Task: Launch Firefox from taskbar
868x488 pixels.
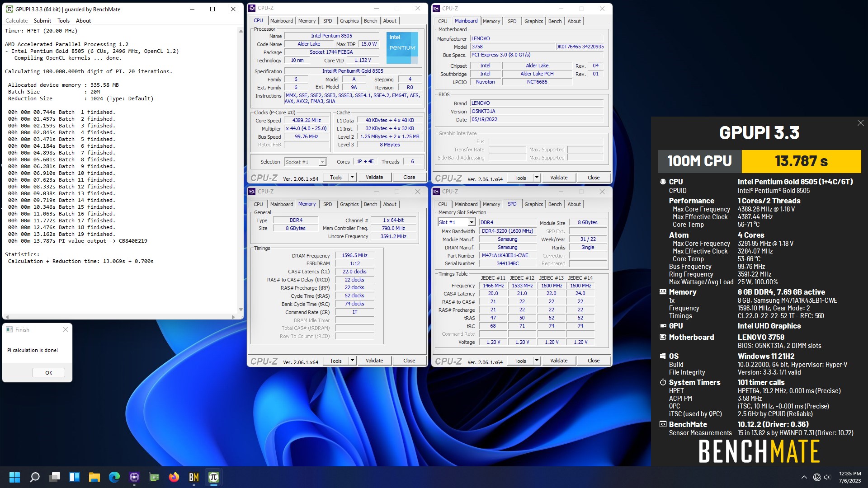Action: (174, 477)
